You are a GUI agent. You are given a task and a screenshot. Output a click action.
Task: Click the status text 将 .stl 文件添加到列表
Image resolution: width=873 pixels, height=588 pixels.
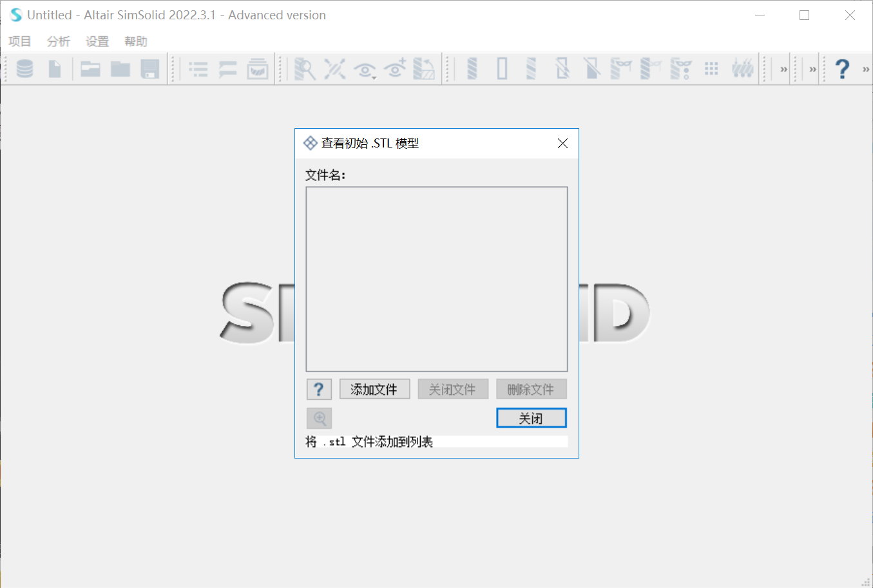pyautogui.click(x=369, y=442)
